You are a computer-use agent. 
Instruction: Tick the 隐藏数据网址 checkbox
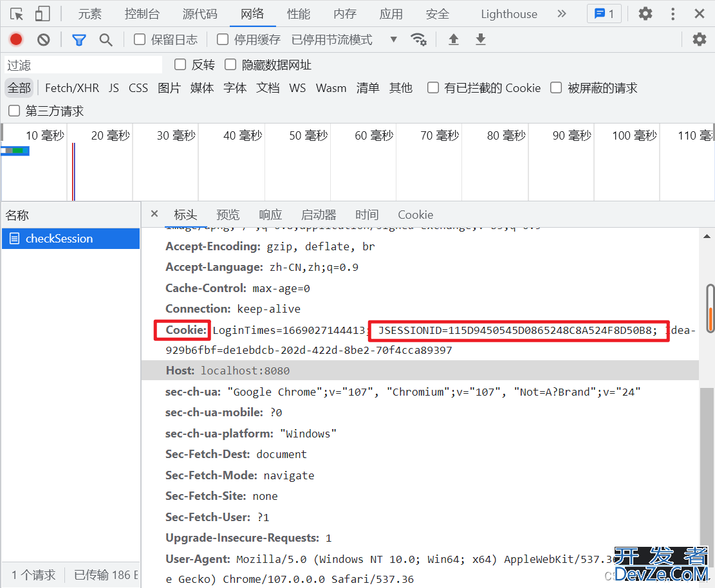(230, 65)
